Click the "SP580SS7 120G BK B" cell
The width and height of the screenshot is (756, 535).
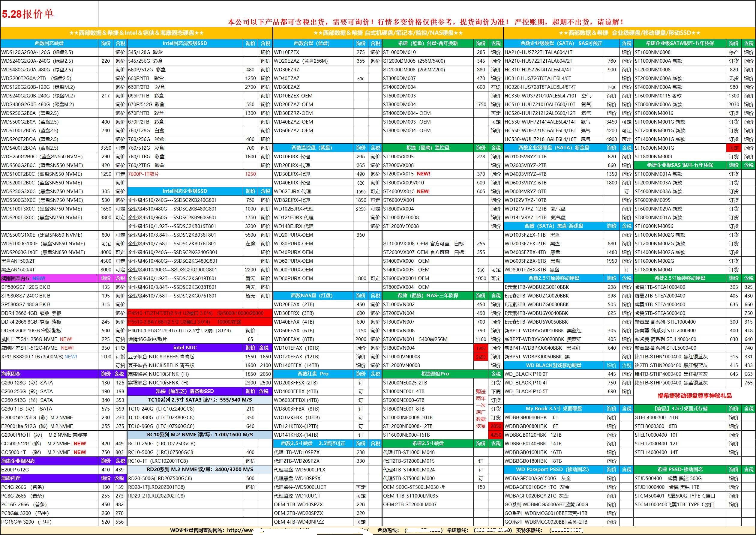coord(49,287)
